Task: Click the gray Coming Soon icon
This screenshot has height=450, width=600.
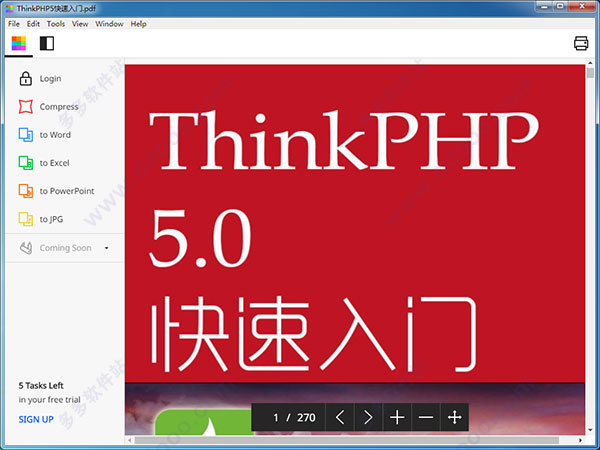Action: pyautogui.click(x=26, y=248)
